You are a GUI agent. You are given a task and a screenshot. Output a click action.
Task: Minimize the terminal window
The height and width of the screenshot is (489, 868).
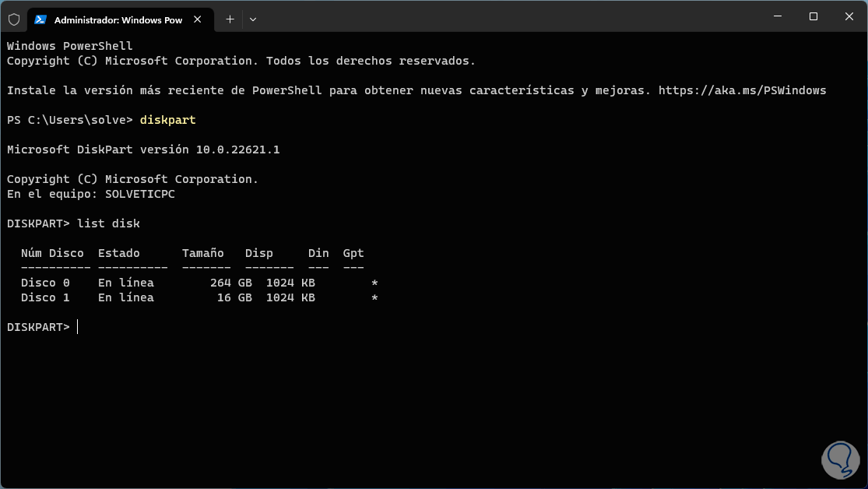click(778, 16)
